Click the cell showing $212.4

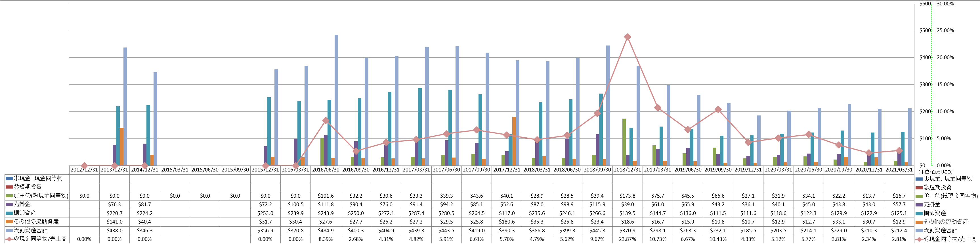point(899,230)
